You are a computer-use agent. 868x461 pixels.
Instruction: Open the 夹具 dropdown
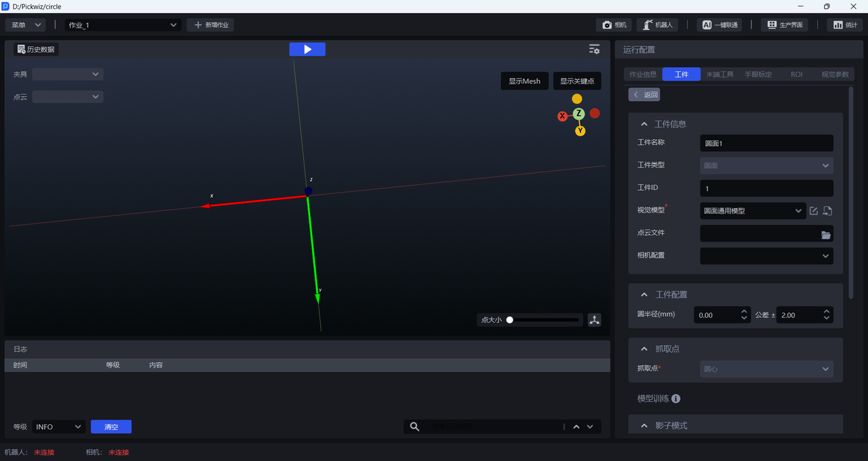[x=68, y=75]
